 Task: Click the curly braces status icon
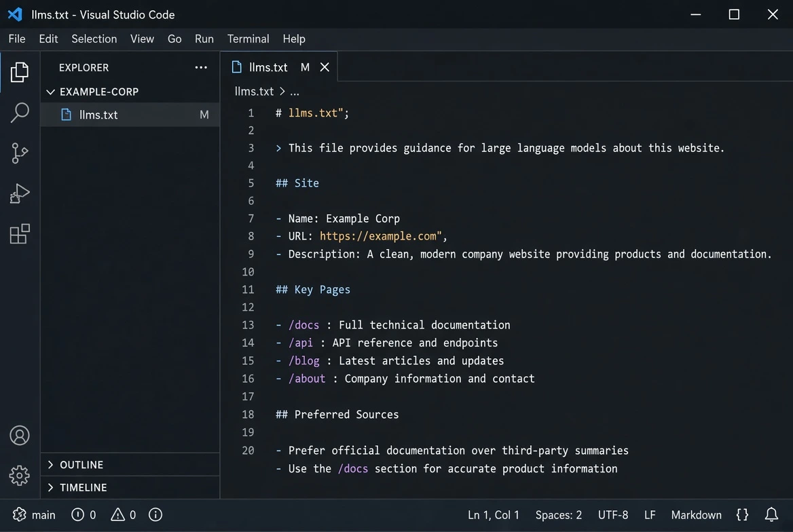coord(742,515)
